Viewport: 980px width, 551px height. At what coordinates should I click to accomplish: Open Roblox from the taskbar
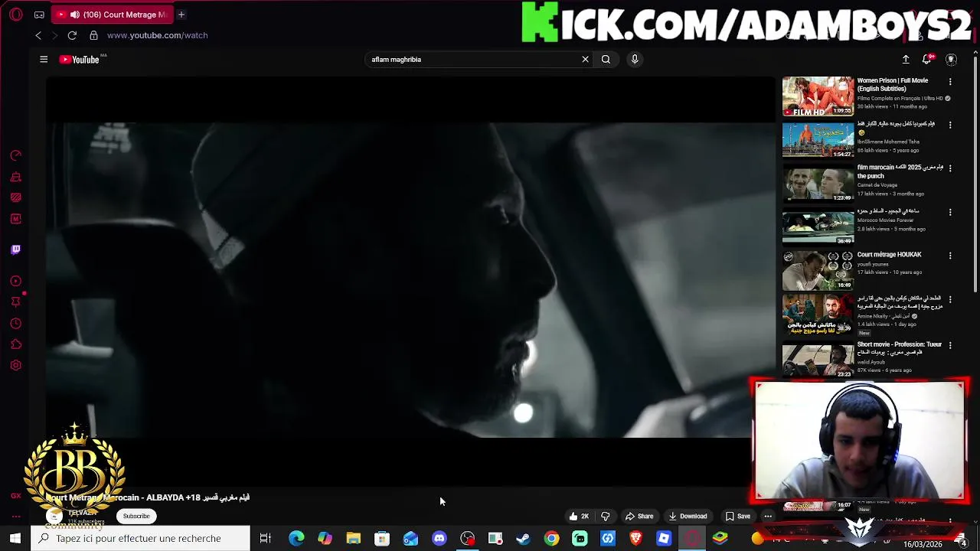point(664,539)
